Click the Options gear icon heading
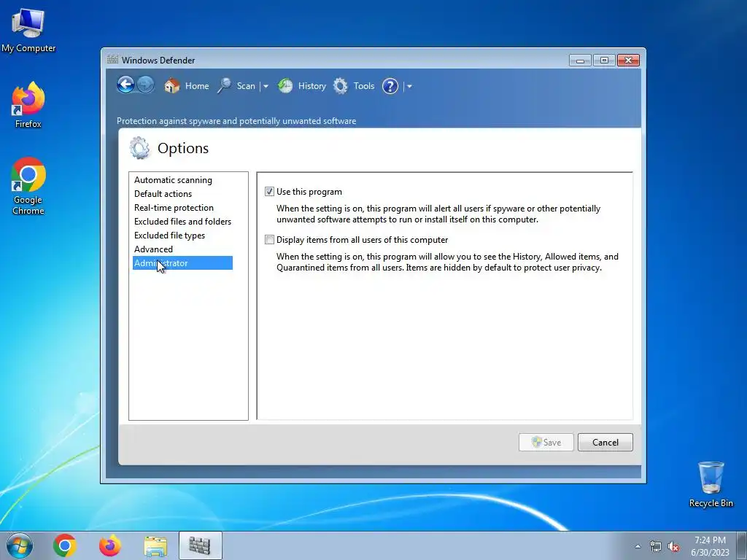Viewport: 747px width, 560px height. pos(139,148)
